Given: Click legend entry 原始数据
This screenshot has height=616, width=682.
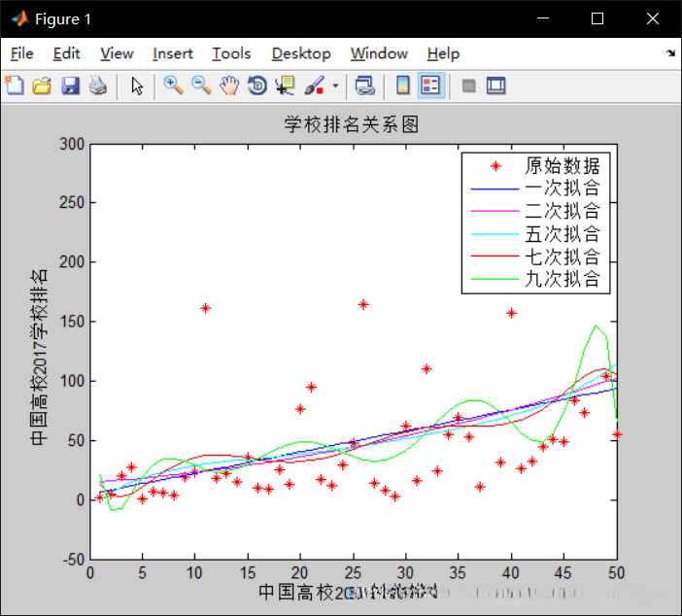Looking at the screenshot, I should [x=563, y=166].
